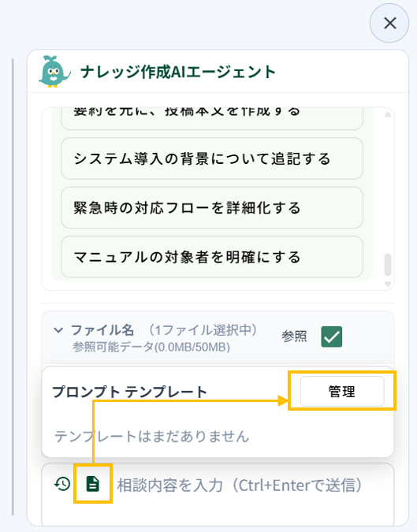
Task: Click the ファイル名 header label
Action: click(102, 330)
